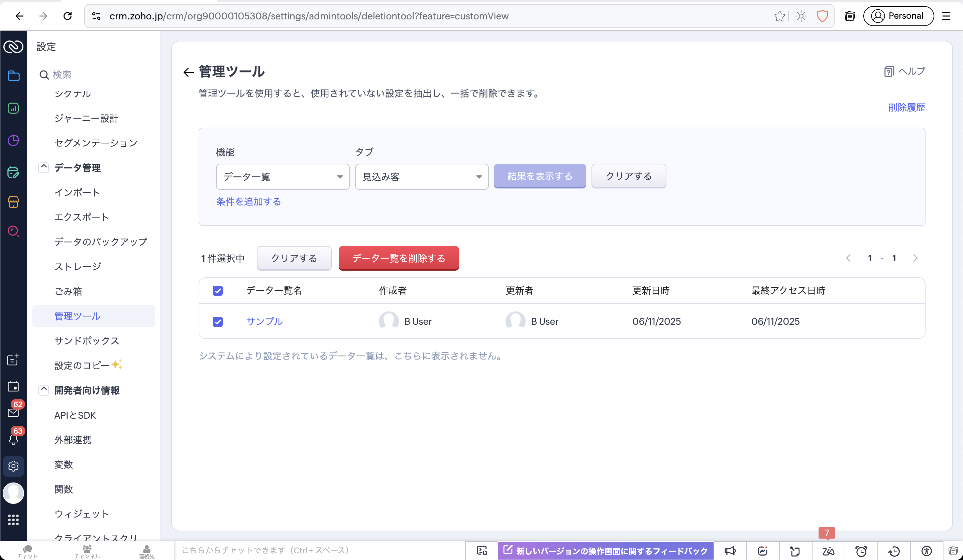Open the ヘルプ help icon
The width and height of the screenshot is (963, 560).
[x=889, y=72]
